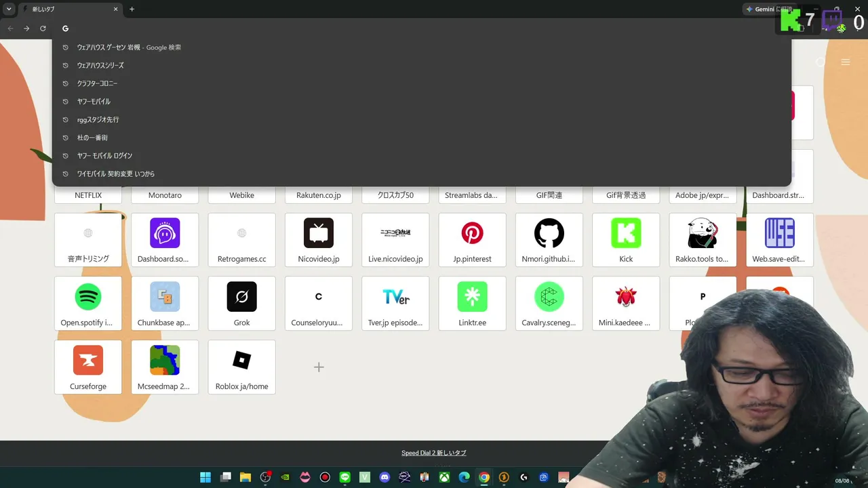
Task: Open the Linktr.ee speed dial tile
Action: (473, 303)
